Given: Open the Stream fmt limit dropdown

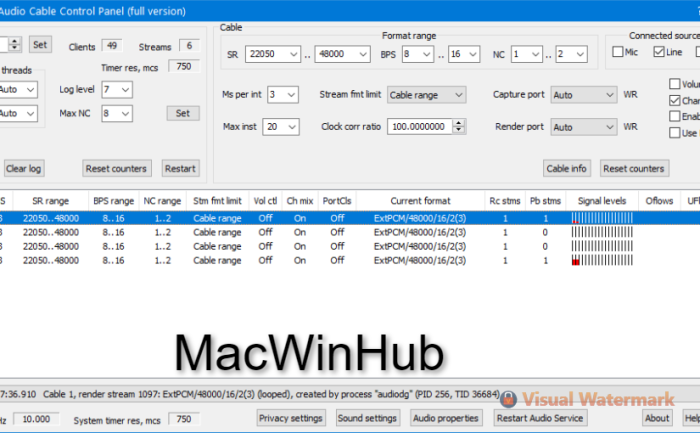Looking at the screenshot, I should point(426,95).
